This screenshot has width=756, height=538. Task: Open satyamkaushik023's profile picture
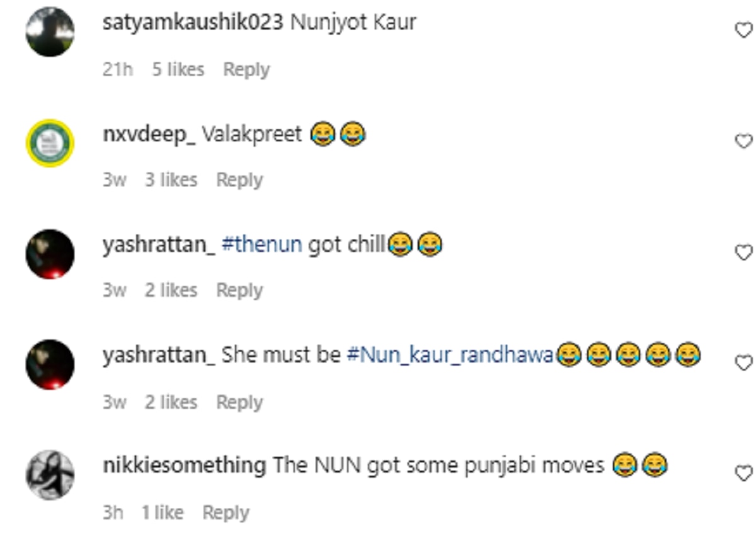pos(50,32)
